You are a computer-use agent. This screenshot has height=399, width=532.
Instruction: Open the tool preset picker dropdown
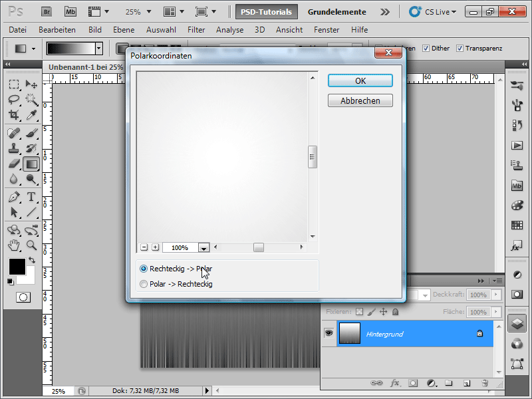[x=33, y=49]
